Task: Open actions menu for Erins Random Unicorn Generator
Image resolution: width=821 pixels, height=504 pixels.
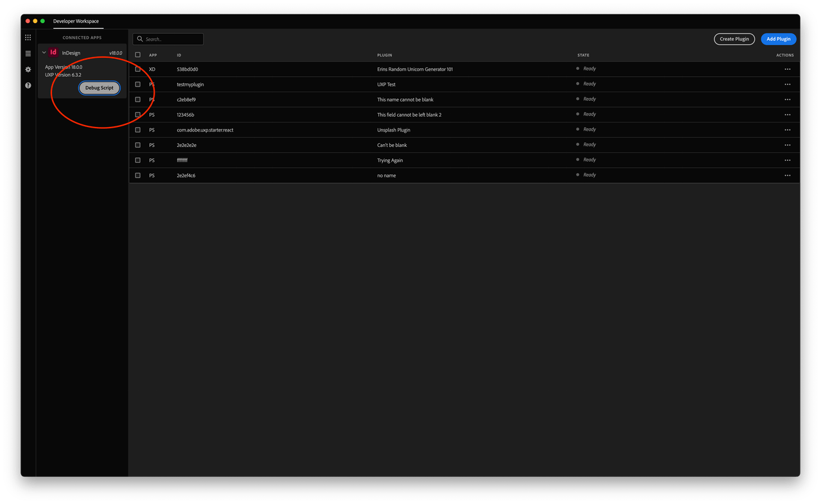Action: [x=788, y=69]
